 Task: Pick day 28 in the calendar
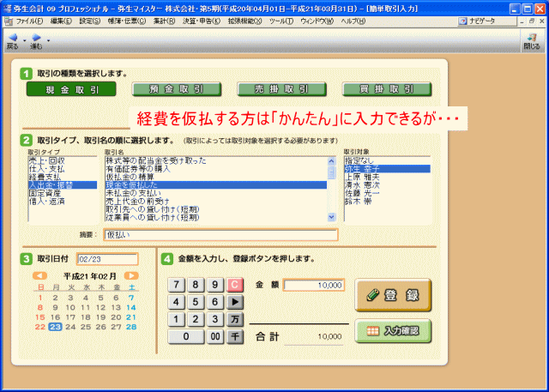(x=131, y=327)
